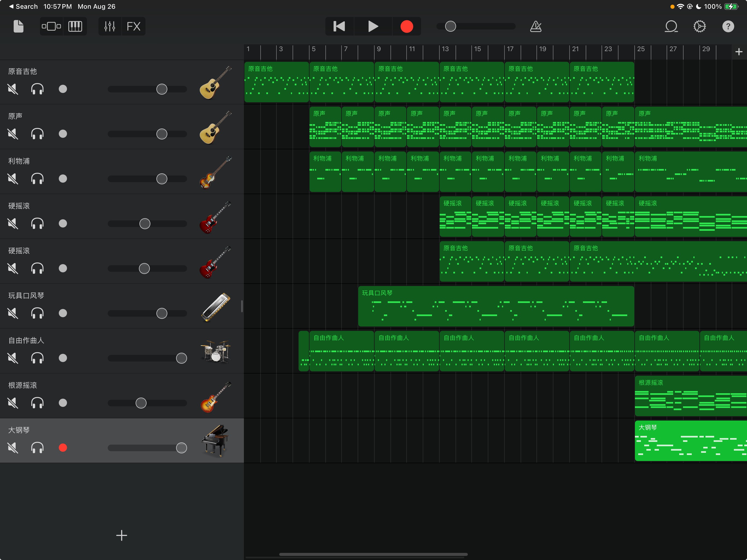This screenshot has width=747, height=560.
Task: Open song settings gear icon
Action: (699, 26)
